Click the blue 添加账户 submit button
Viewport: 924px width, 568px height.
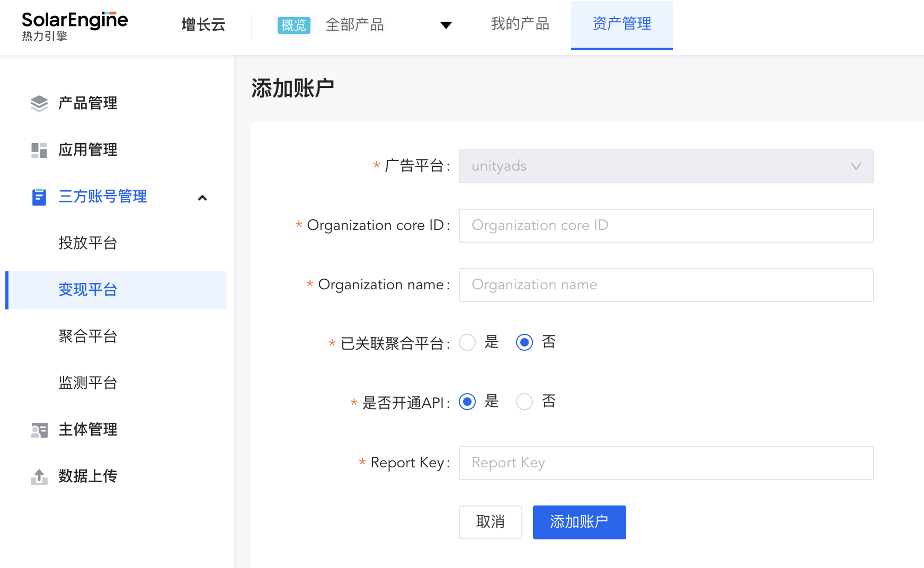[x=579, y=522]
